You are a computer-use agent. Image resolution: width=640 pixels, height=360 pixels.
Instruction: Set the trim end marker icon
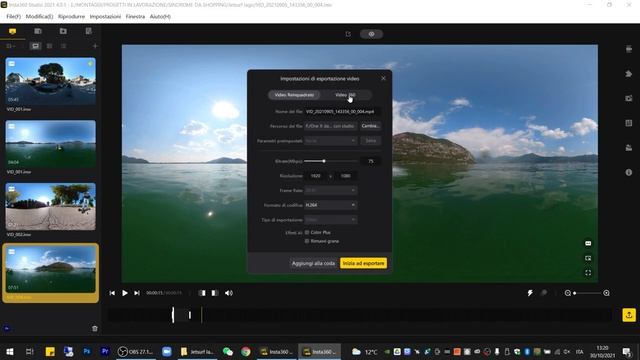[x=215, y=293]
